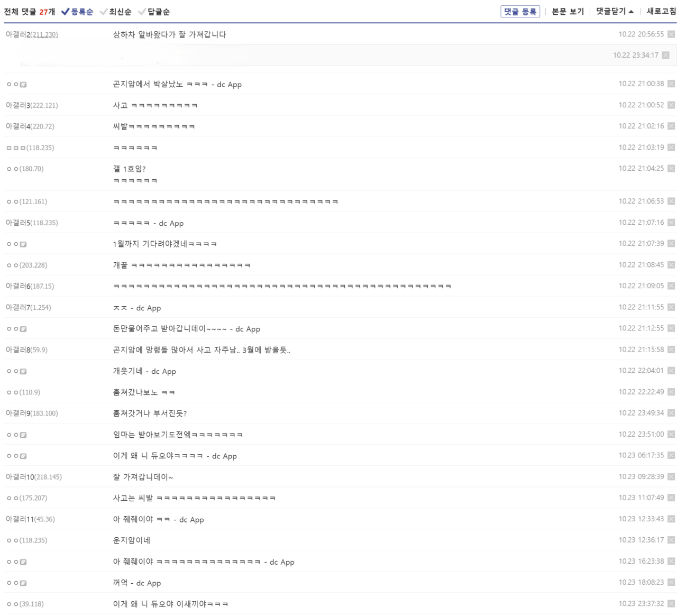Image resolution: width=677 pixels, height=616 pixels.
Task: Delete the comment posted at 10.22 21:03:19
Action: (x=671, y=148)
